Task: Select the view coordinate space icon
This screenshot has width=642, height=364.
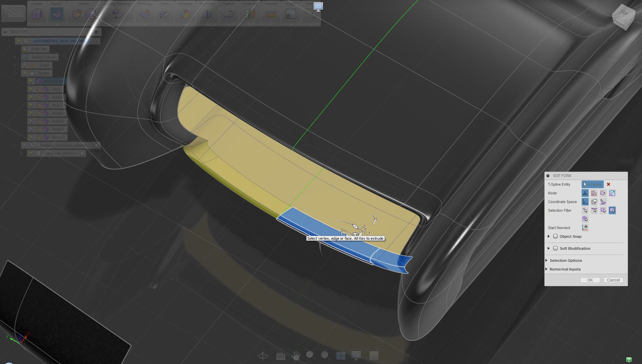Action: point(594,202)
